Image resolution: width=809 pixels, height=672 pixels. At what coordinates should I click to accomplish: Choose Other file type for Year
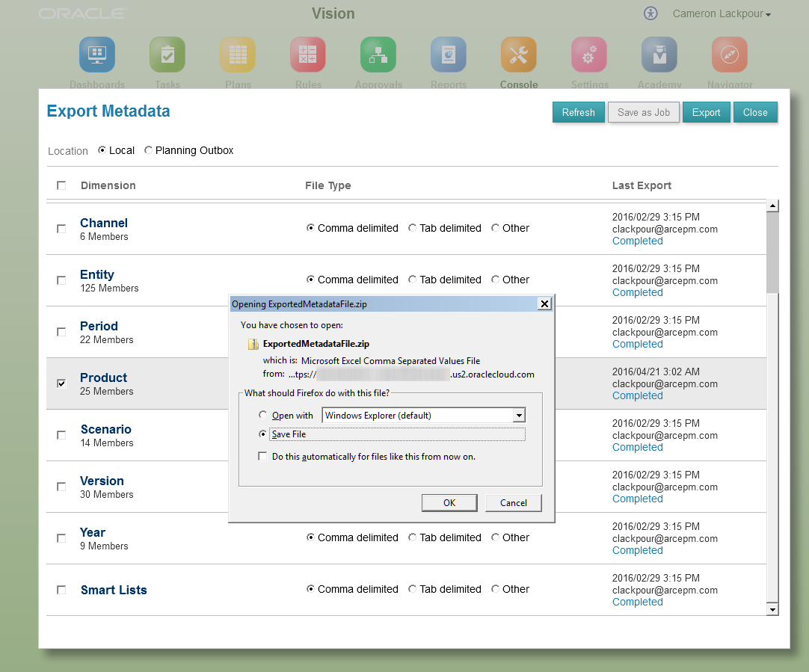pyautogui.click(x=495, y=537)
